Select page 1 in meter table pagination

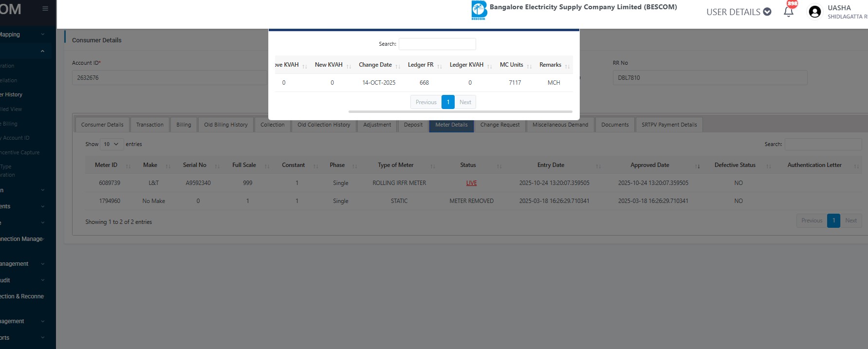(x=833, y=220)
